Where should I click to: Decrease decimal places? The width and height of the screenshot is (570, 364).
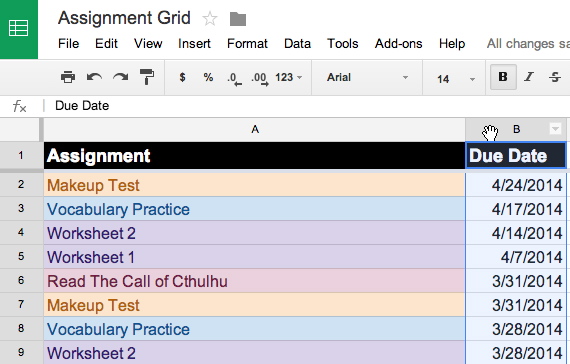234,78
